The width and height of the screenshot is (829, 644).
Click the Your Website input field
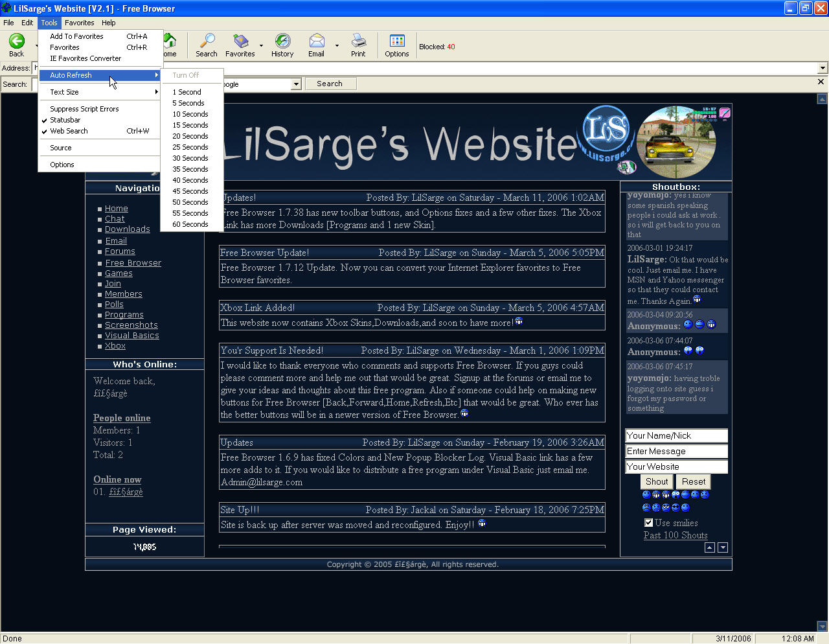coord(676,466)
